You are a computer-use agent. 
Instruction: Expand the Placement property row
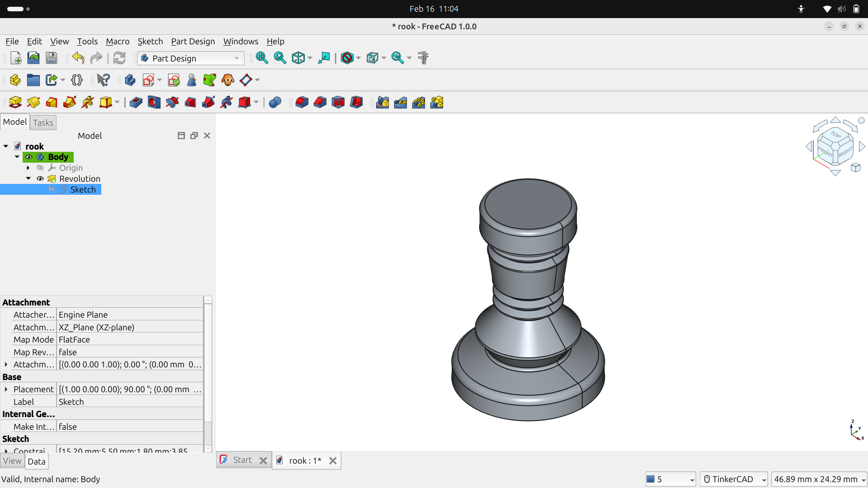(6, 389)
